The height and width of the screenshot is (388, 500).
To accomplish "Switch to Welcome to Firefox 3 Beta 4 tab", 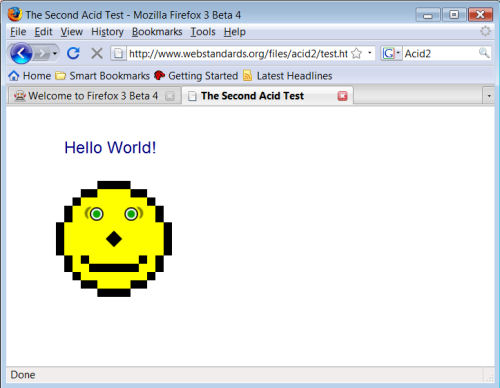I will pos(94,96).
